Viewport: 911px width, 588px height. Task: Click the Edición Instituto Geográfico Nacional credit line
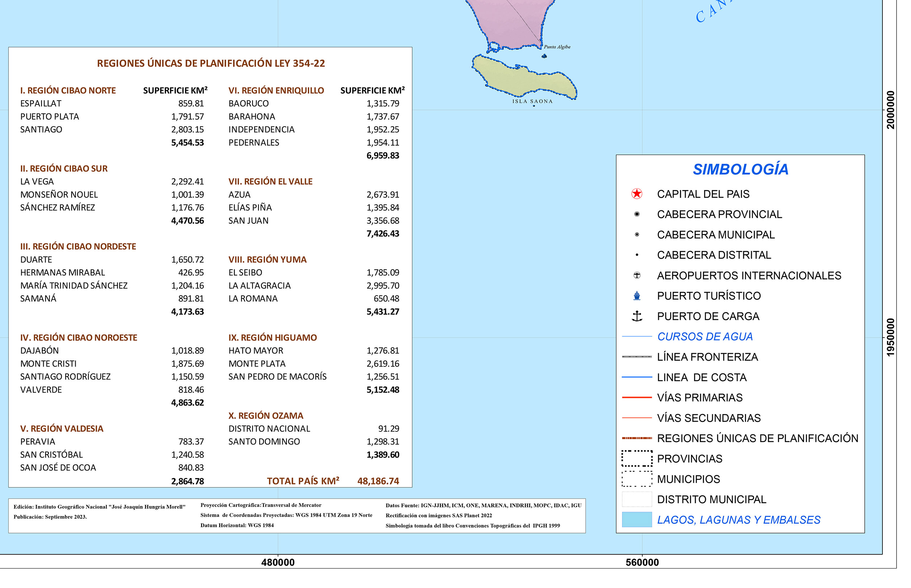tap(99, 507)
